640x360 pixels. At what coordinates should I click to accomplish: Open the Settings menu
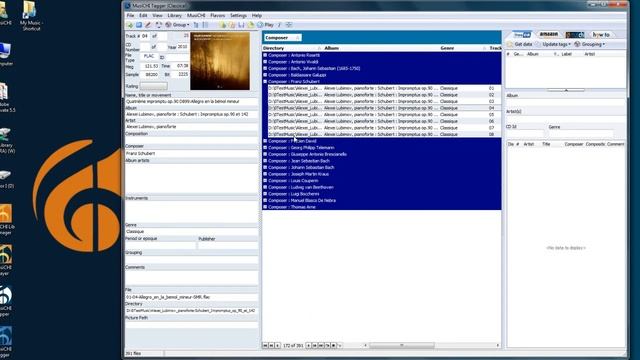click(x=238, y=16)
